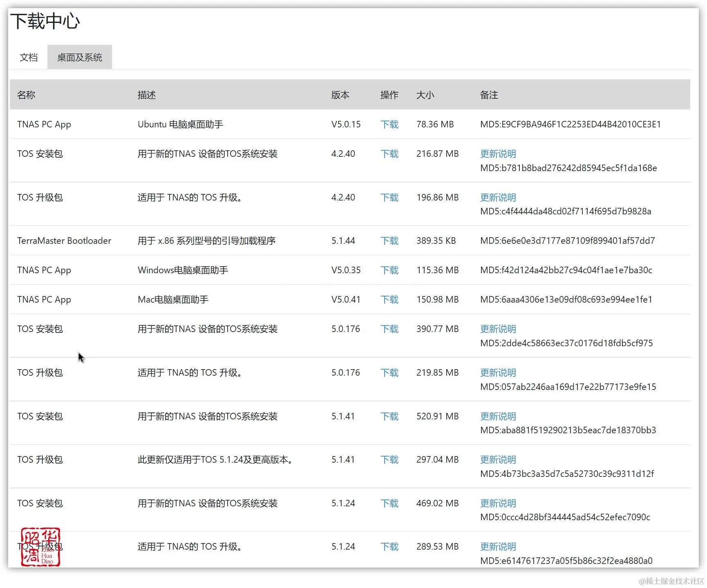This screenshot has width=707, height=588.
Task: Click the Ubuntu 电脑桌面助手 description
Action: coord(180,125)
